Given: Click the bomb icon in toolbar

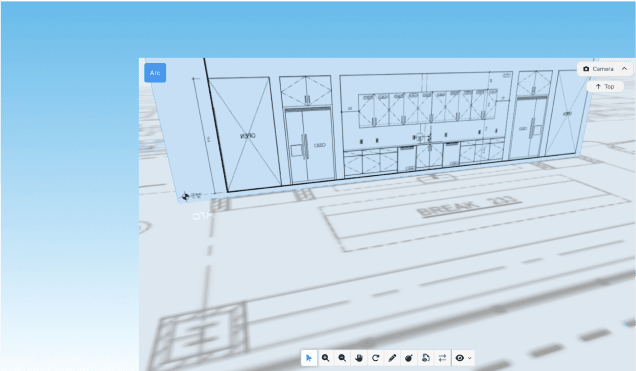Looking at the screenshot, I should (408, 358).
